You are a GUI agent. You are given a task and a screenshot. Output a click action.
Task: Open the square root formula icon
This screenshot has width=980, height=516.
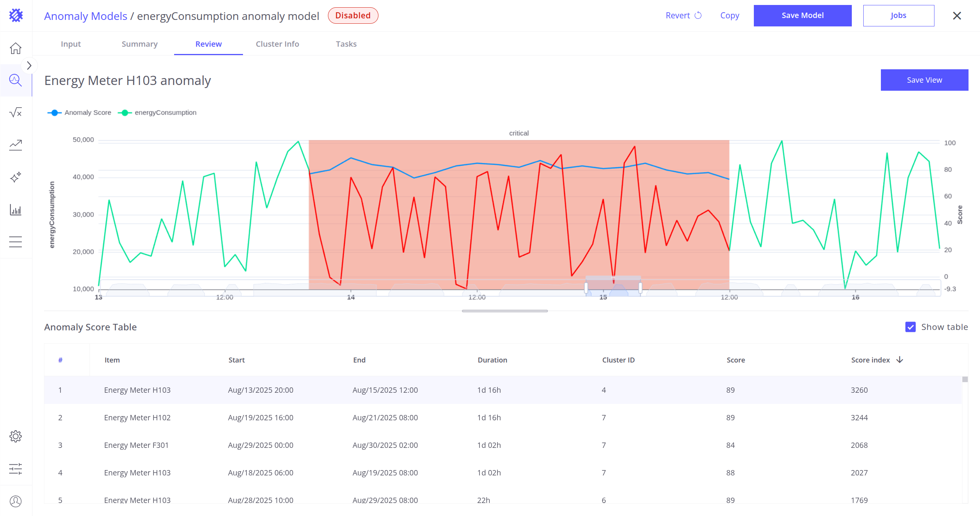(16, 113)
